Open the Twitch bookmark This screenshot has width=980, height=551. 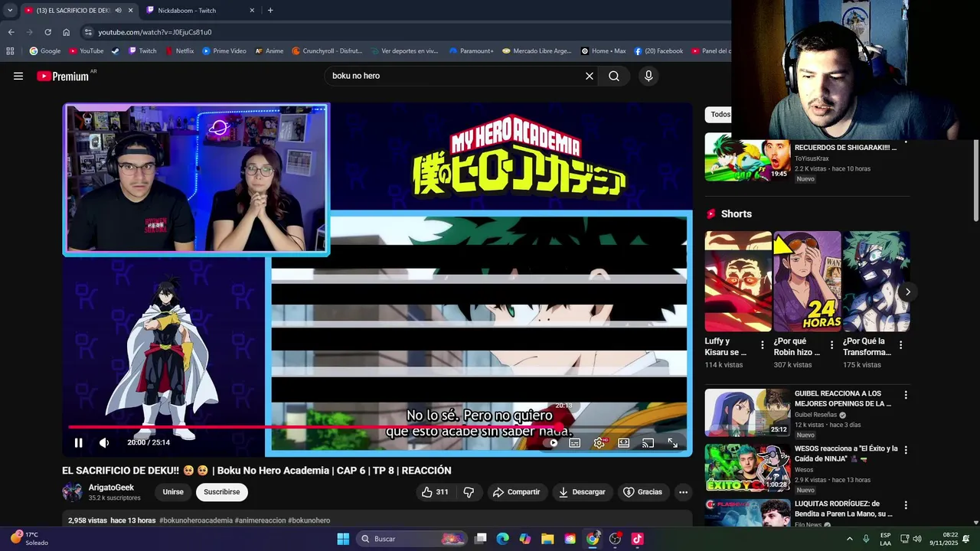pos(142,51)
